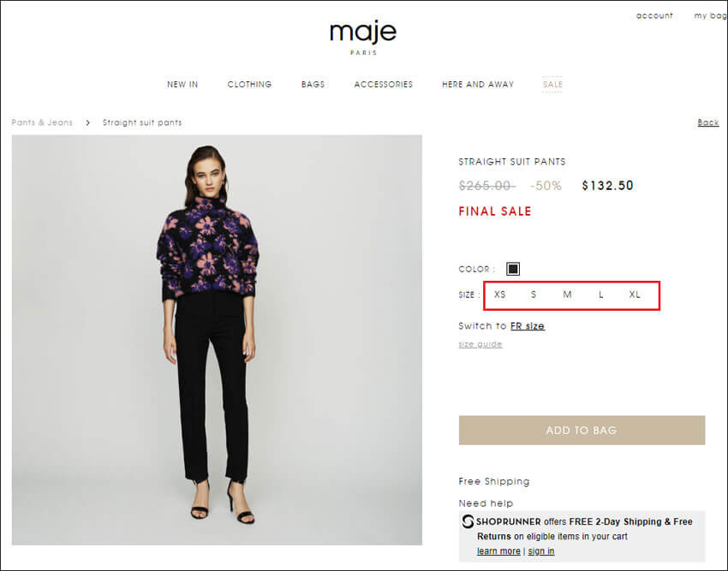Select the black color swatch
This screenshot has height=571, width=728.
(x=513, y=269)
